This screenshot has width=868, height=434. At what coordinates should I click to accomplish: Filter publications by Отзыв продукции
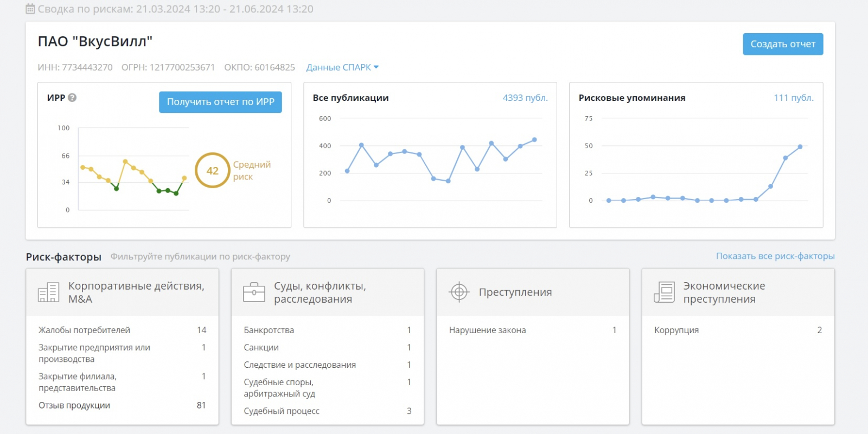click(74, 405)
